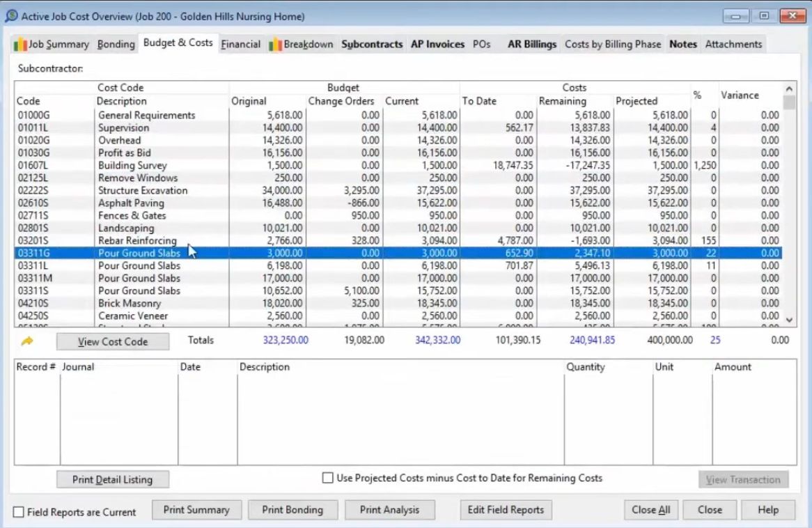Click the yellow arrow icon beside View Cost Code

28,341
